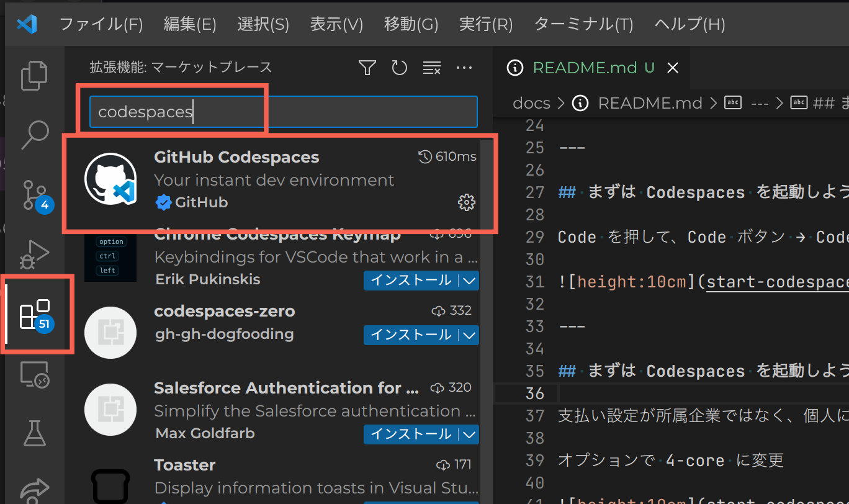Click the codespaces-zero extension icon
The height and width of the screenshot is (504, 849).
[110, 333]
